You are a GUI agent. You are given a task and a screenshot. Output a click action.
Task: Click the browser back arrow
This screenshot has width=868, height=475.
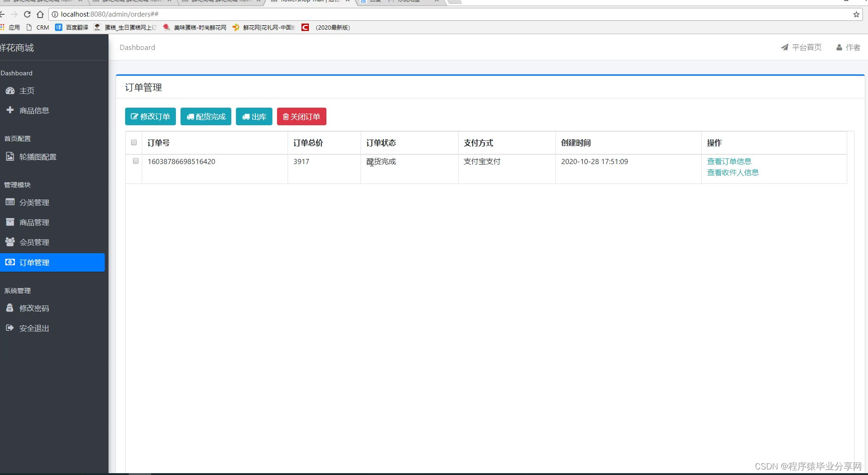click(2, 14)
